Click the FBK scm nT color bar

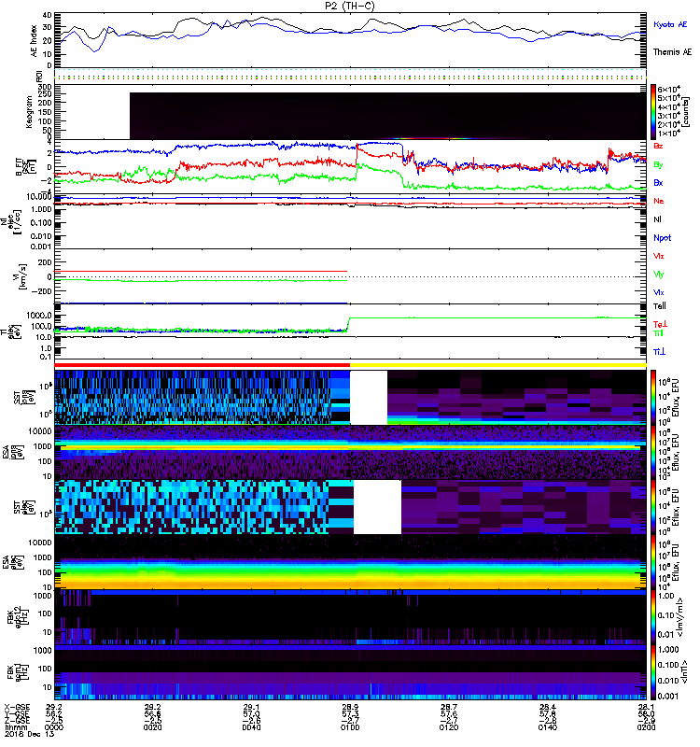click(653, 671)
